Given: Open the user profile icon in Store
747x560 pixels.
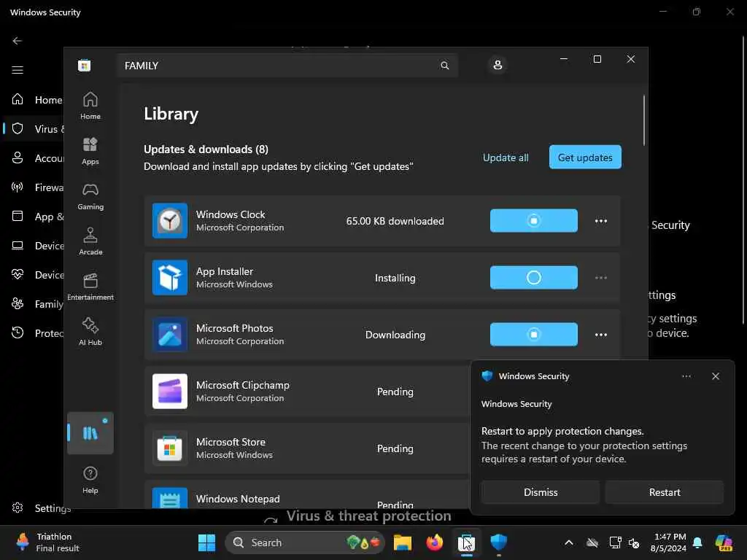Looking at the screenshot, I should pos(498,65).
